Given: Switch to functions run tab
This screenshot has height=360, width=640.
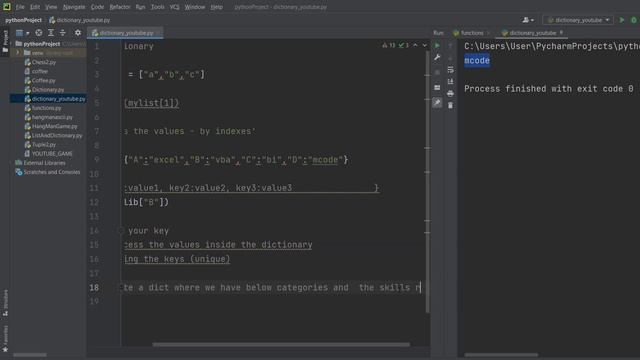Looking at the screenshot, I should point(471,33).
